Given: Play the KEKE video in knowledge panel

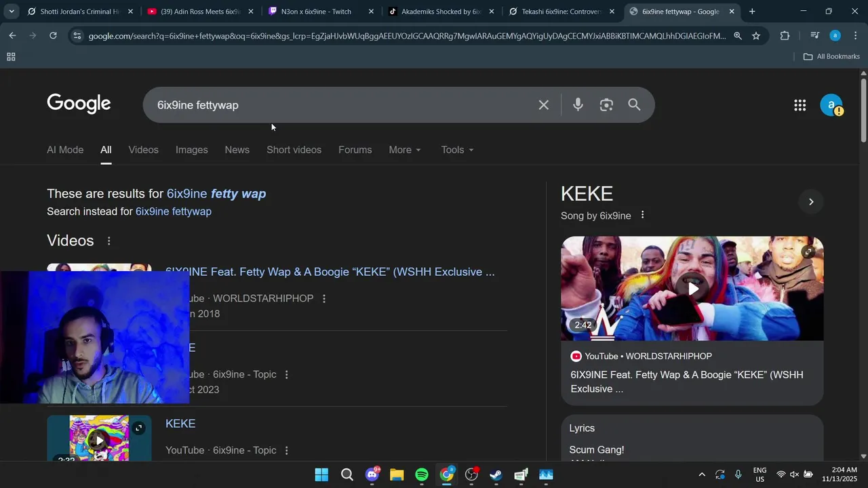Looking at the screenshot, I should point(692,289).
